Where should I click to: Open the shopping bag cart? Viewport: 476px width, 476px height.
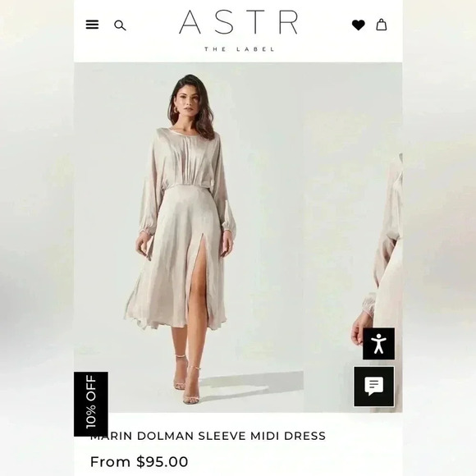[382, 25]
